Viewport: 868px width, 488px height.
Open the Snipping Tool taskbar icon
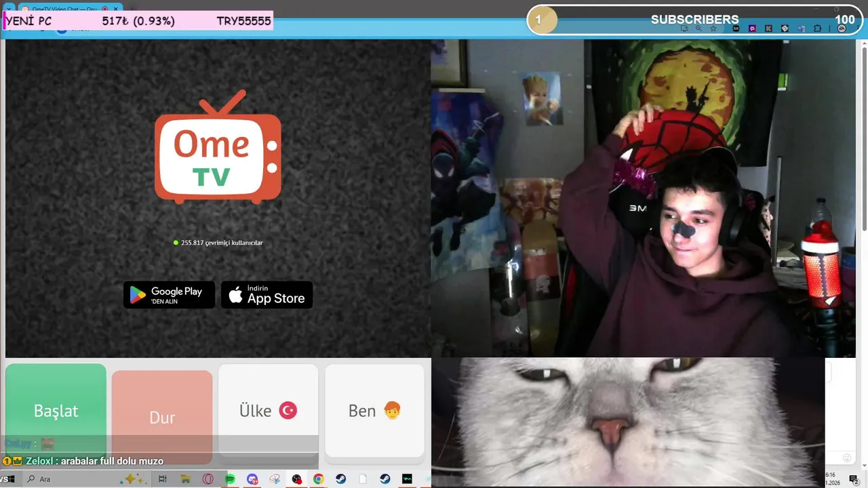(274, 479)
